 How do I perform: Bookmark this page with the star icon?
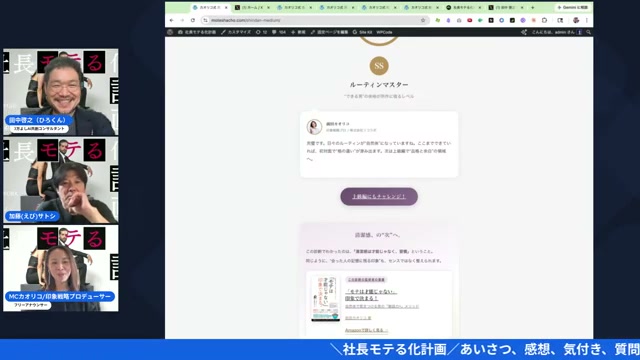coord(423,20)
